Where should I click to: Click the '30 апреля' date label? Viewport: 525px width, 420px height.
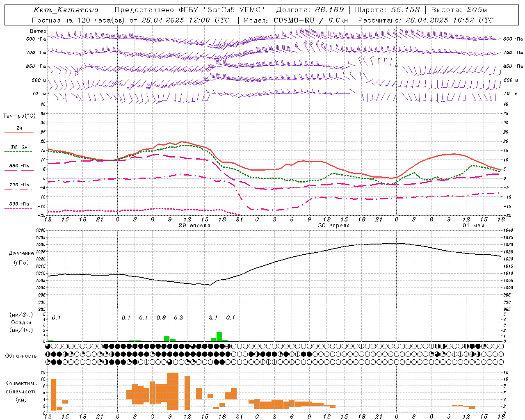(334, 226)
